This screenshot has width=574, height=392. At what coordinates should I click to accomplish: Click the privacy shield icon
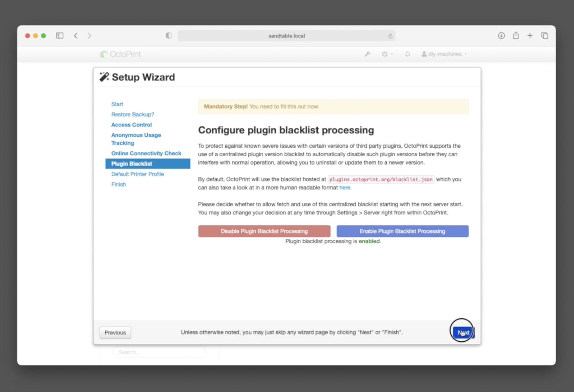coord(168,36)
